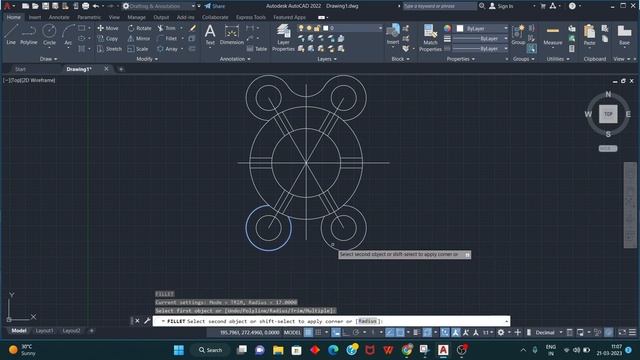The width and height of the screenshot is (640, 360).
Task: Click the Group tool
Action: pos(518,34)
